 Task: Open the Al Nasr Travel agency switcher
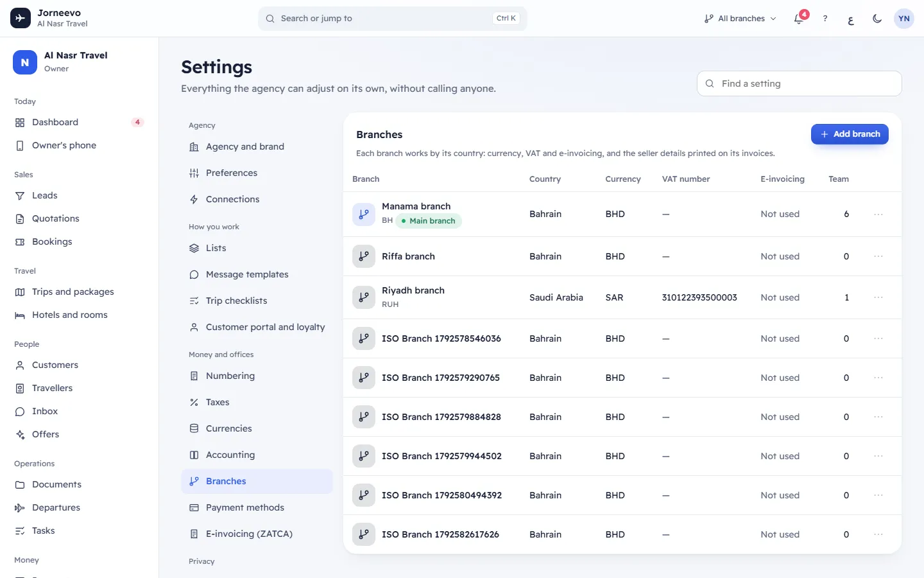[x=79, y=62]
